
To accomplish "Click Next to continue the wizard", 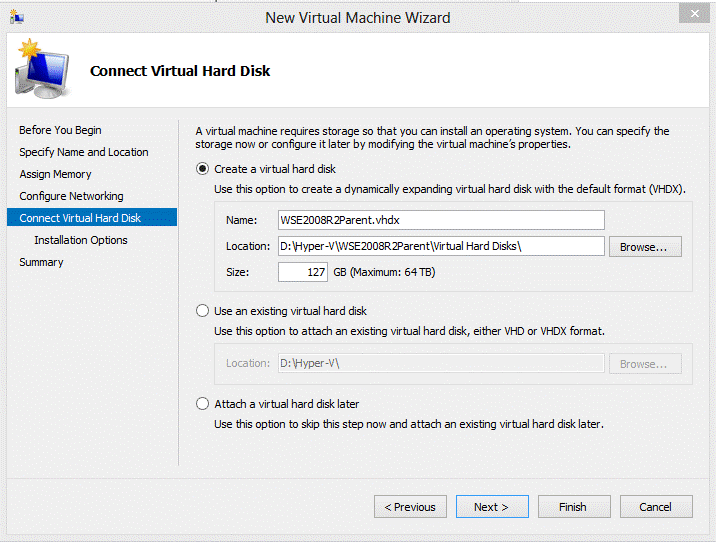I will (492, 507).
